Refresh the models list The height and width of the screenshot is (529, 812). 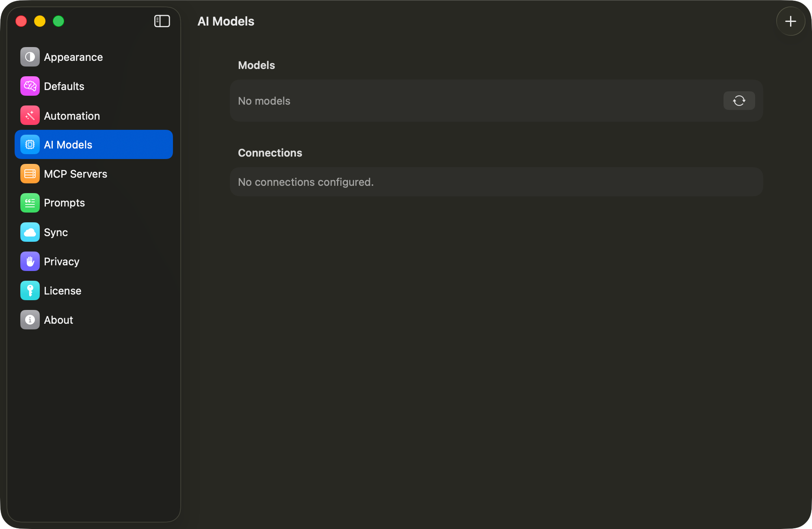(x=739, y=101)
